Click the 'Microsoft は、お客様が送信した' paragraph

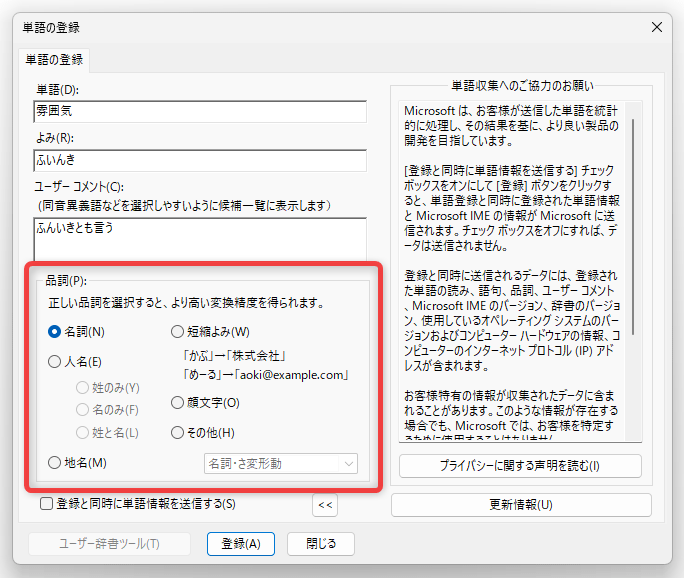pyautogui.click(x=511, y=126)
